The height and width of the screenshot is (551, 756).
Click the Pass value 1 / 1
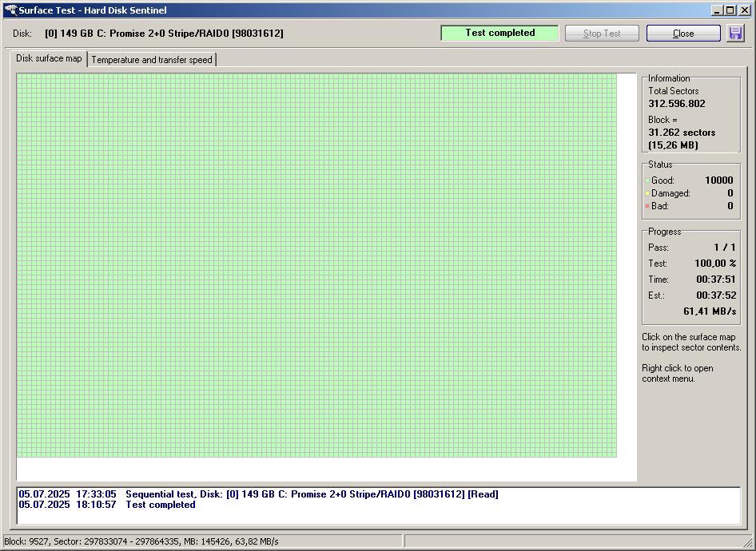pos(725,248)
